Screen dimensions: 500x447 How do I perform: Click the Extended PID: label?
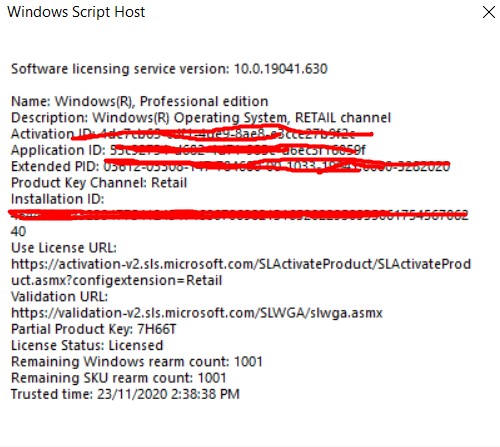[x=55, y=166]
